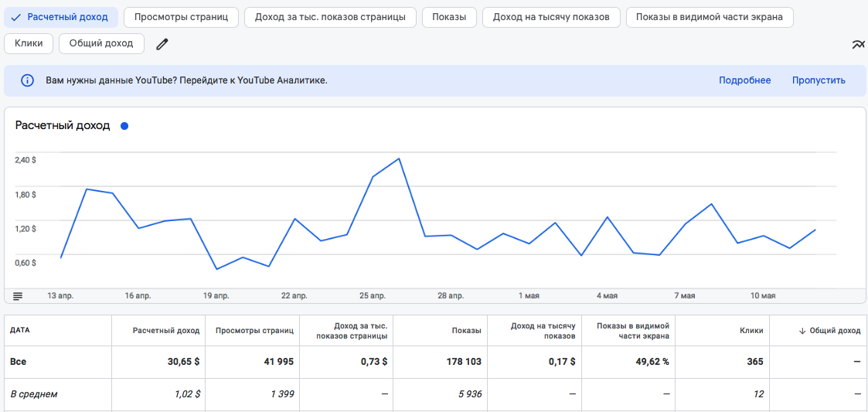Enable the Клики metric chip
This screenshot has width=868, height=412.
click(x=29, y=43)
